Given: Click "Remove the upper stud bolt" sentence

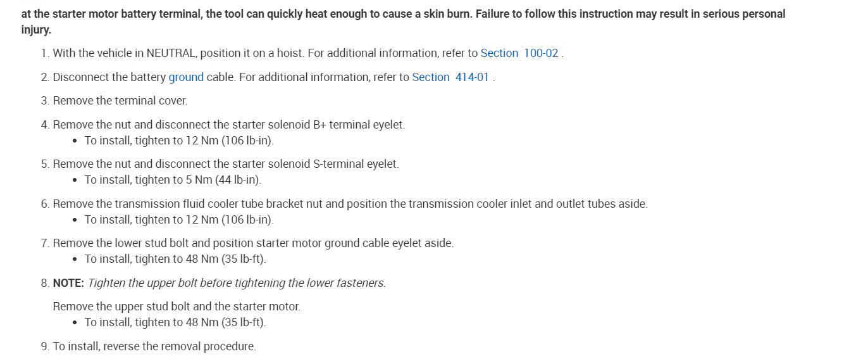Looking at the screenshot, I should pos(177,307).
